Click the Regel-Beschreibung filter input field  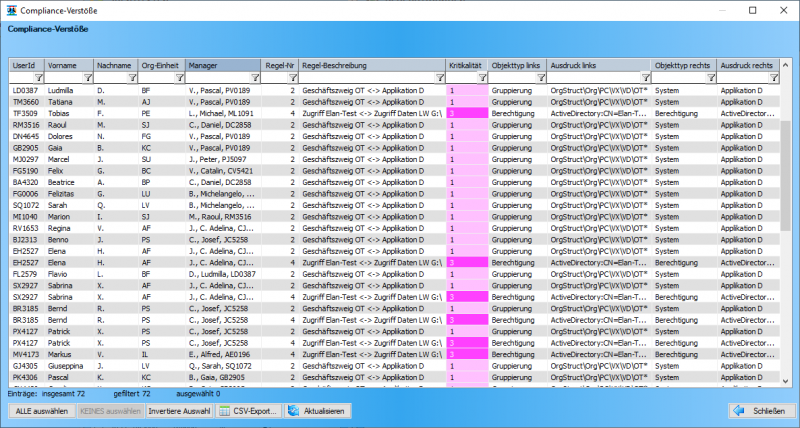click(x=367, y=78)
